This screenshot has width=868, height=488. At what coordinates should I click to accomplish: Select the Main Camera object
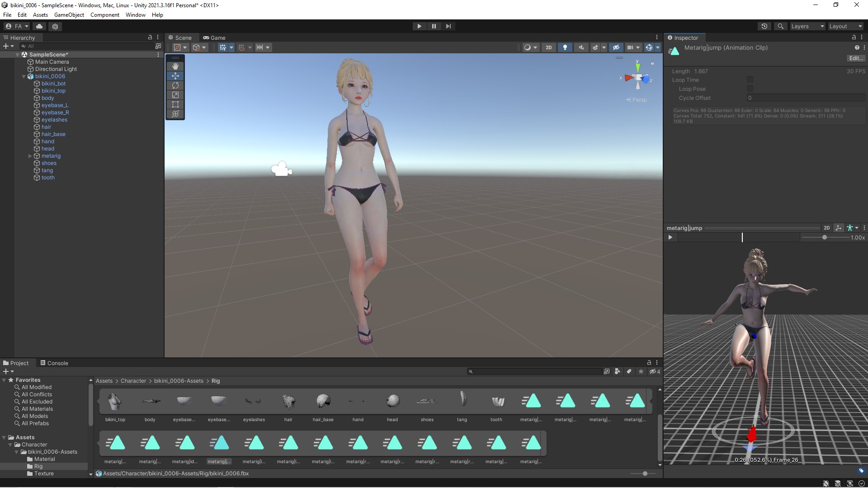coord(52,62)
